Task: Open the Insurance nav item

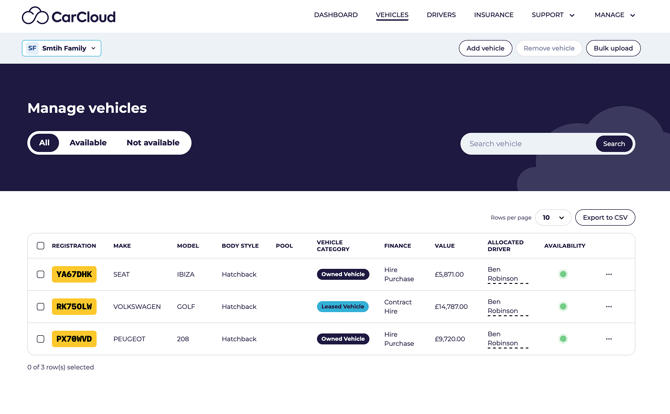Action: [x=494, y=15]
